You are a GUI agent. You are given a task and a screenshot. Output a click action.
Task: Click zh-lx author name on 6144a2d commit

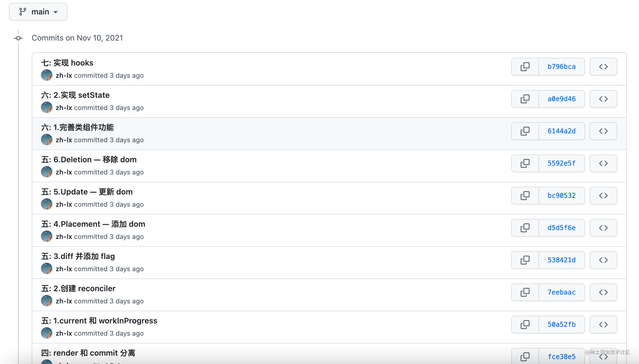click(64, 140)
